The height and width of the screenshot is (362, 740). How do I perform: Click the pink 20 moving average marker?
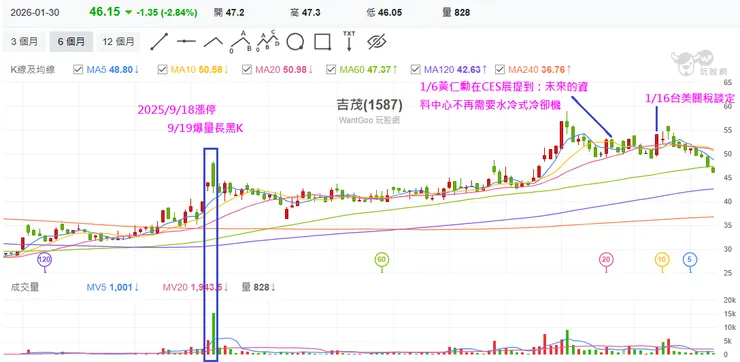tap(606, 259)
